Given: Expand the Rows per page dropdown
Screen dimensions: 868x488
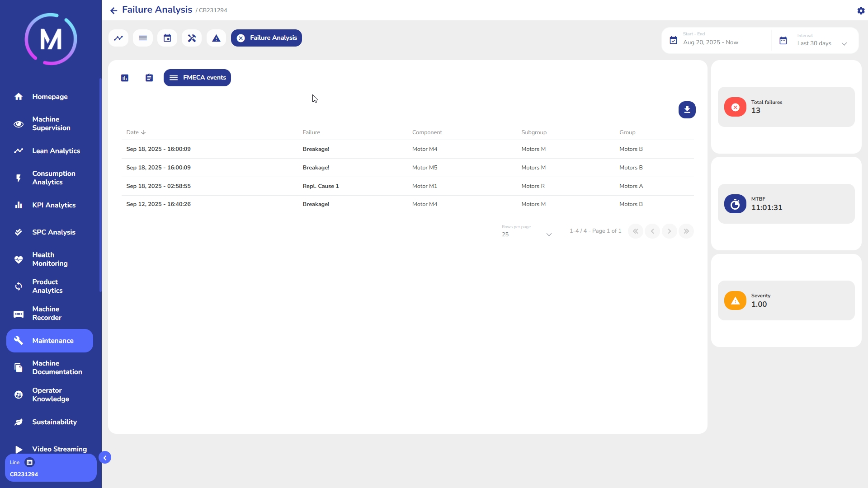Looking at the screenshot, I should pos(527,234).
